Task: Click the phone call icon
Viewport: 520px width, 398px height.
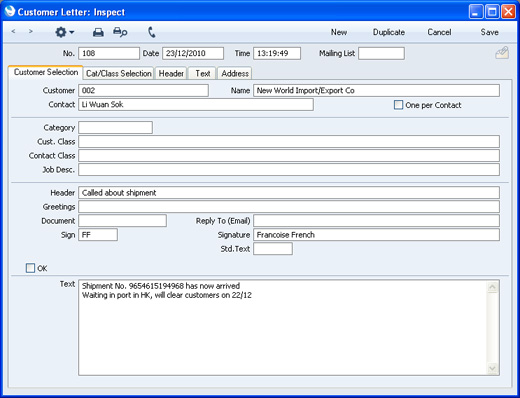Action: 152,32
